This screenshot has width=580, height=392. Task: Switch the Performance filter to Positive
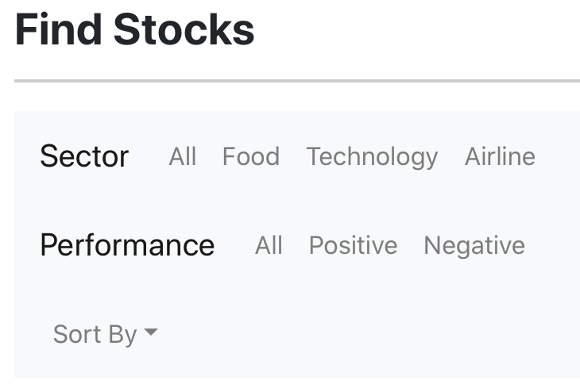354,245
